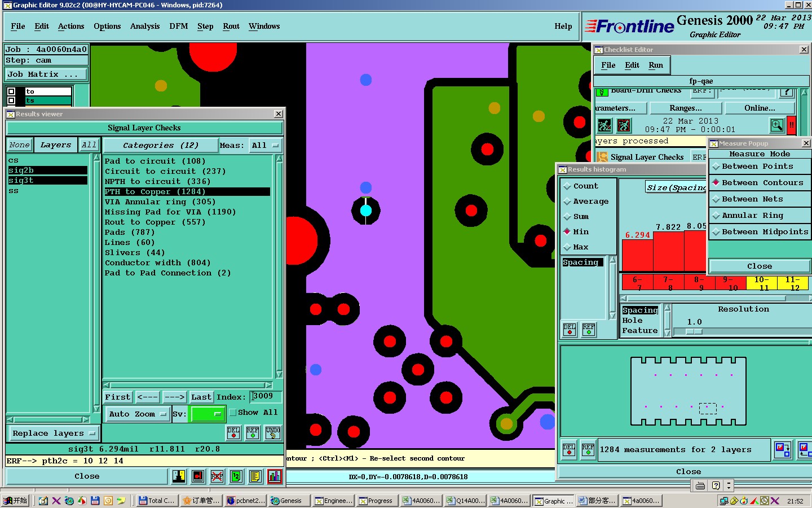Click the DEL icon in Results viewer
The image size is (812, 508).
[x=233, y=433]
